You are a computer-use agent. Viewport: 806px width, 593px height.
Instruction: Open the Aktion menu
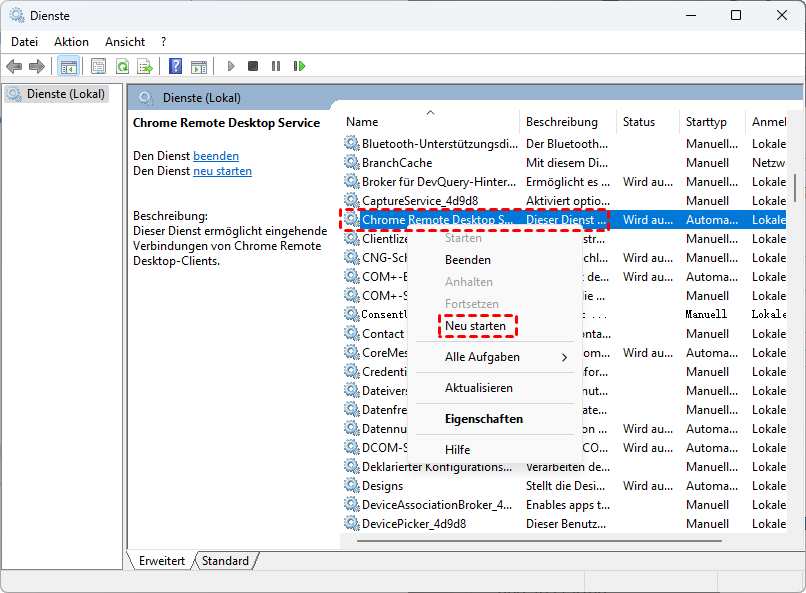click(x=71, y=42)
